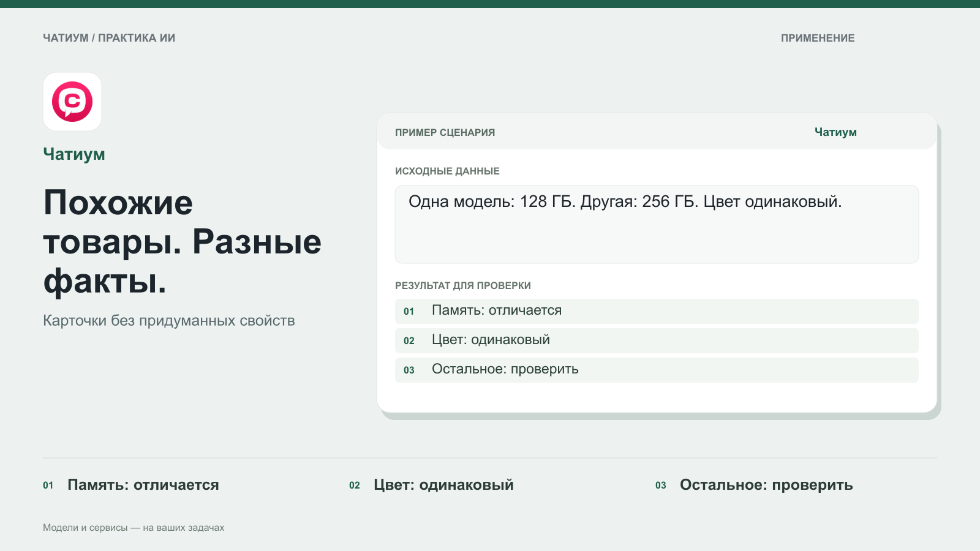The width and height of the screenshot is (980, 551).
Task: Click bottom item 01 Память: отличается
Action: tap(131, 485)
